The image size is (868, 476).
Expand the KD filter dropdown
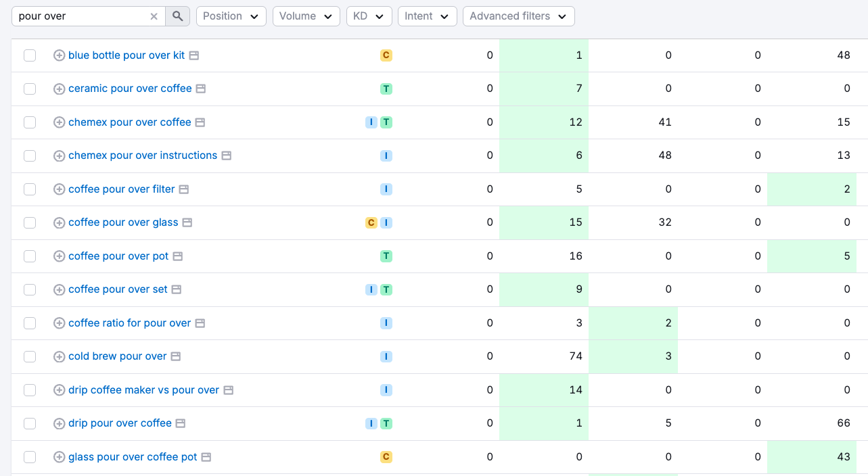(369, 16)
